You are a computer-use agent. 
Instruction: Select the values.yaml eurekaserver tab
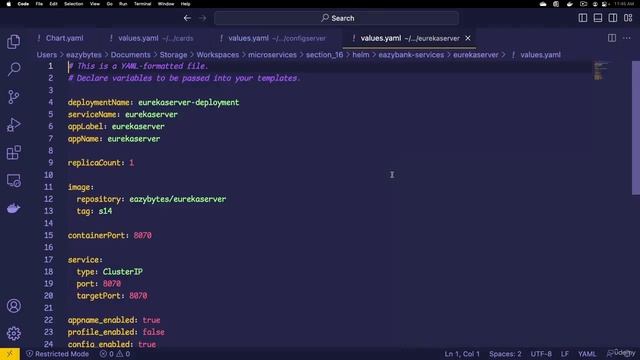coord(409,38)
